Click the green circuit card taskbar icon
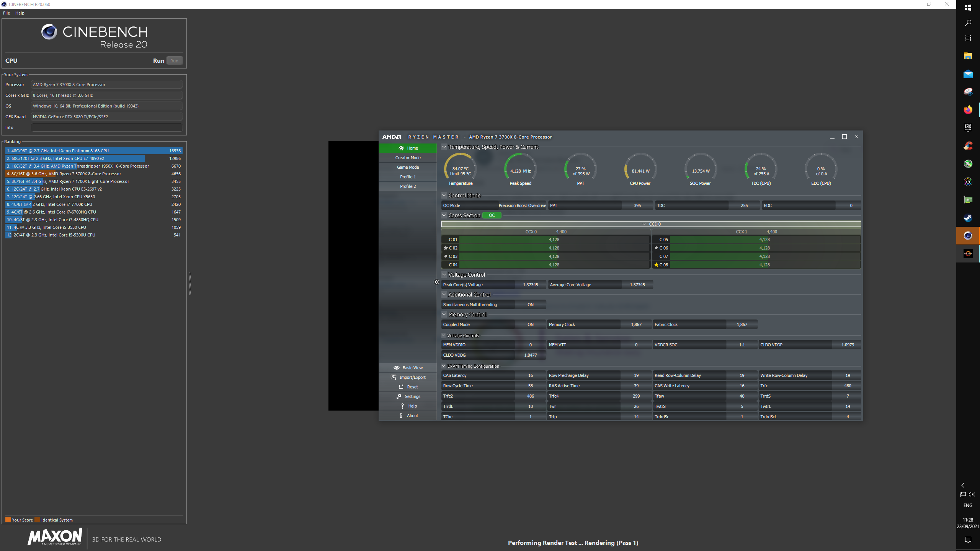980x551 pixels. point(968,200)
